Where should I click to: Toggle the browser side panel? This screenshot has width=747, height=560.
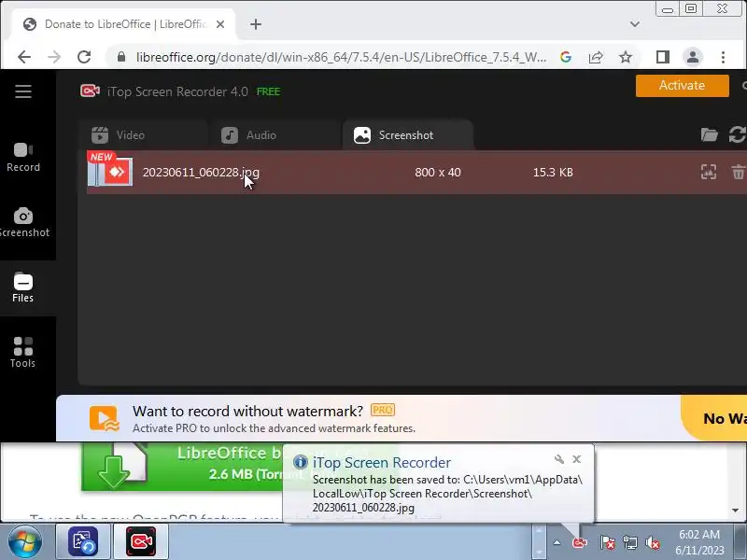pyautogui.click(x=663, y=57)
